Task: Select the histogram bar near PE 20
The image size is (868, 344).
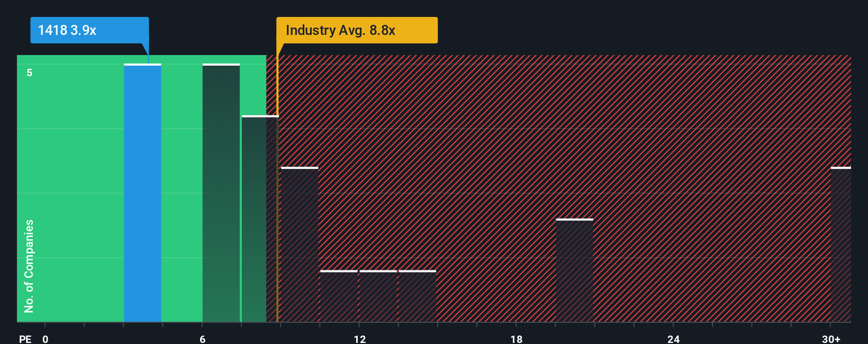Action: 574,270
